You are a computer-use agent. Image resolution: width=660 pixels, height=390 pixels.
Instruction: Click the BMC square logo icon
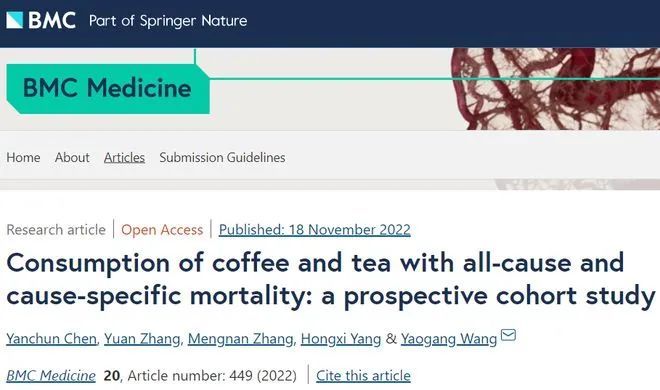(x=15, y=20)
